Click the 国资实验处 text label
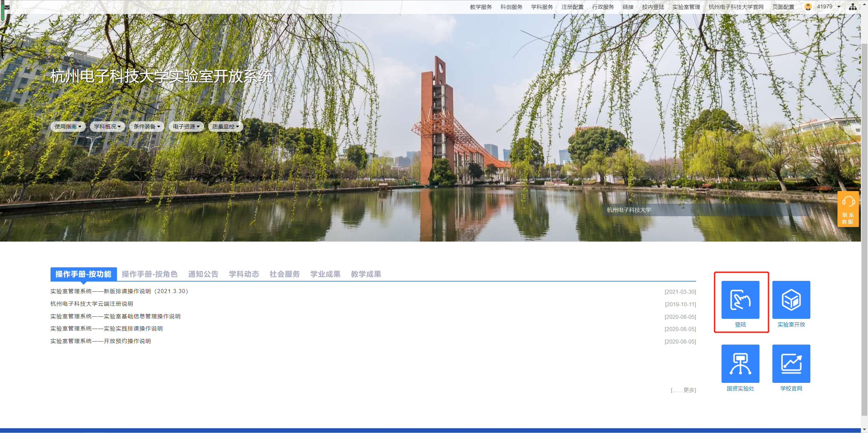 point(740,389)
